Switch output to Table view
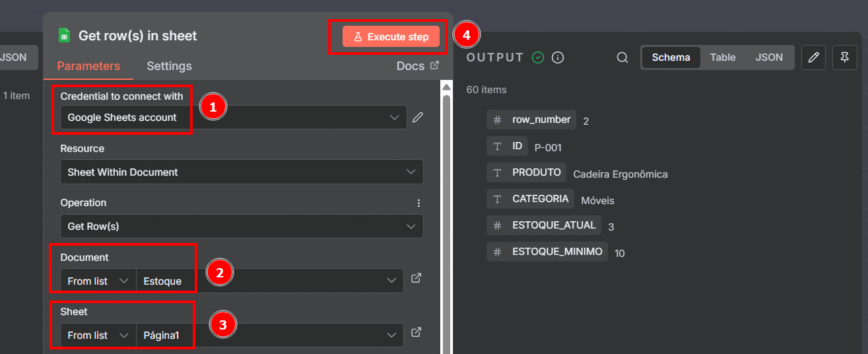 (723, 57)
